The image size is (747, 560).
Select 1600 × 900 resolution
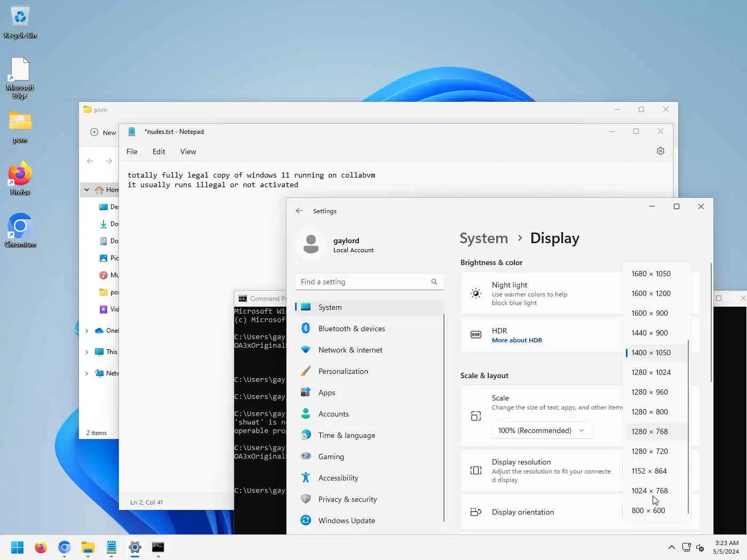pos(656,313)
